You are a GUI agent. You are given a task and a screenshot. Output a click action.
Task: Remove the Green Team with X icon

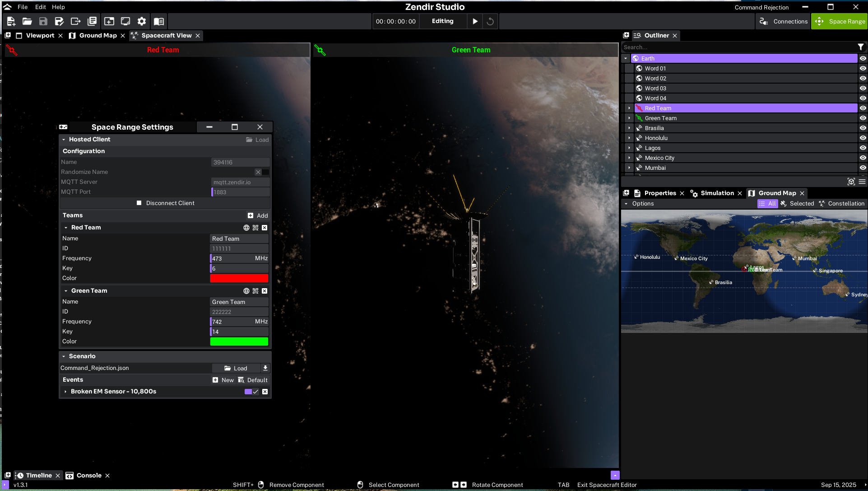[265, 291]
